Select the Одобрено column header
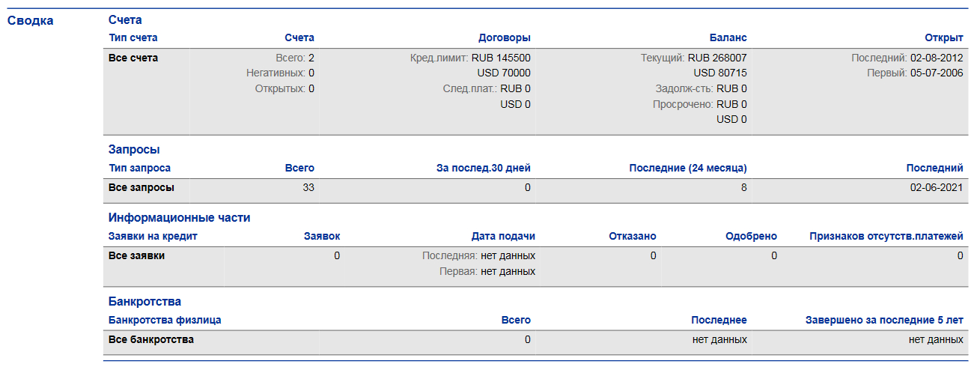 click(751, 236)
